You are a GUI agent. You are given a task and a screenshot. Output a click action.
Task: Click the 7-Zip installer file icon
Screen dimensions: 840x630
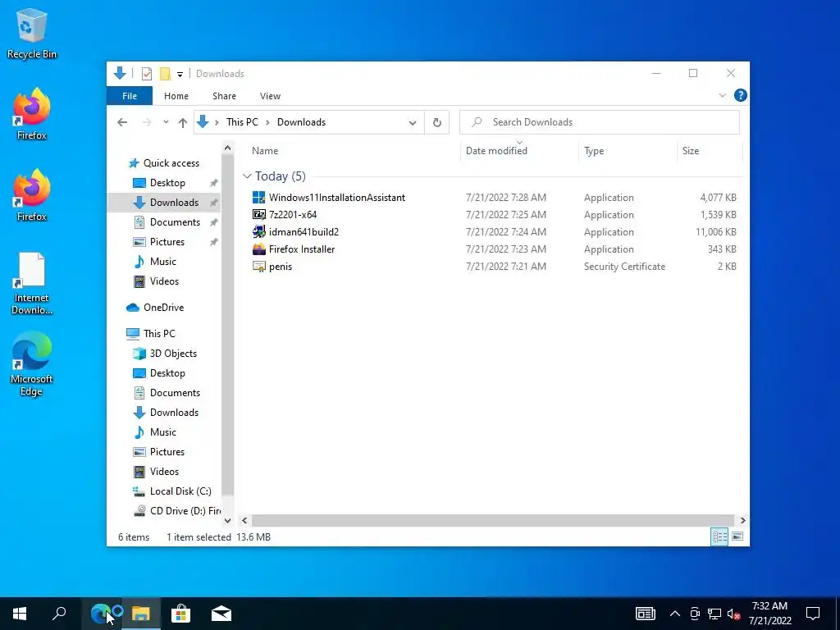click(258, 215)
